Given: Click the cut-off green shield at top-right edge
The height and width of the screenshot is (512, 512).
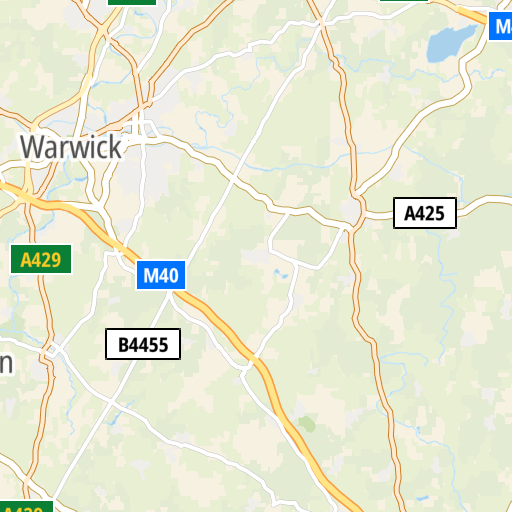Looking at the screenshot, I should click(404, 1).
